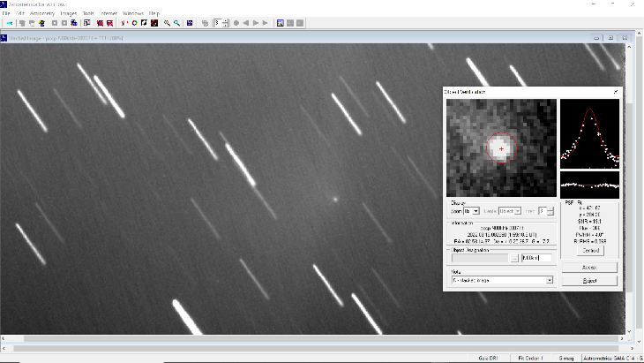The image size is (644, 363).
Task: Click the toolbar icon right of zoom out
Action: pos(190,23)
